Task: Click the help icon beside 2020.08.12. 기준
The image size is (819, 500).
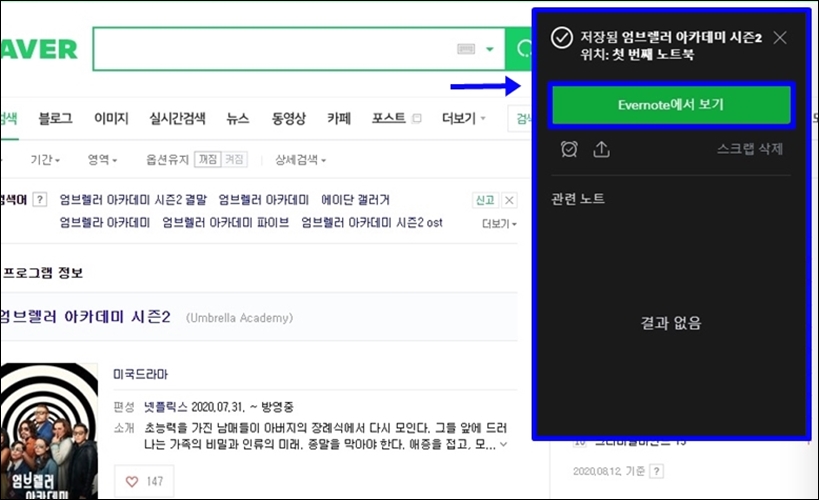Action: pyautogui.click(x=657, y=471)
